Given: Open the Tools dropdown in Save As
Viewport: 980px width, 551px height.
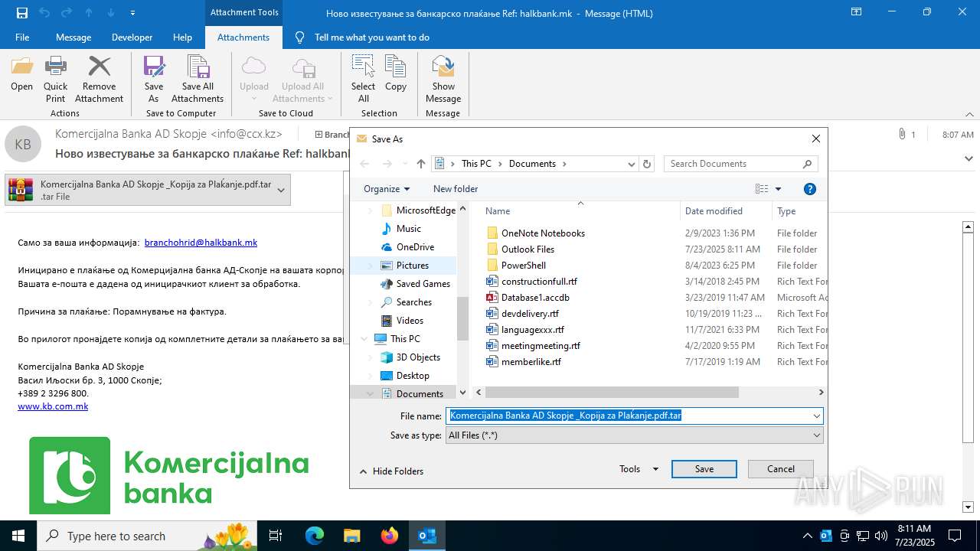Looking at the screenshot, I should pos(639,469).
